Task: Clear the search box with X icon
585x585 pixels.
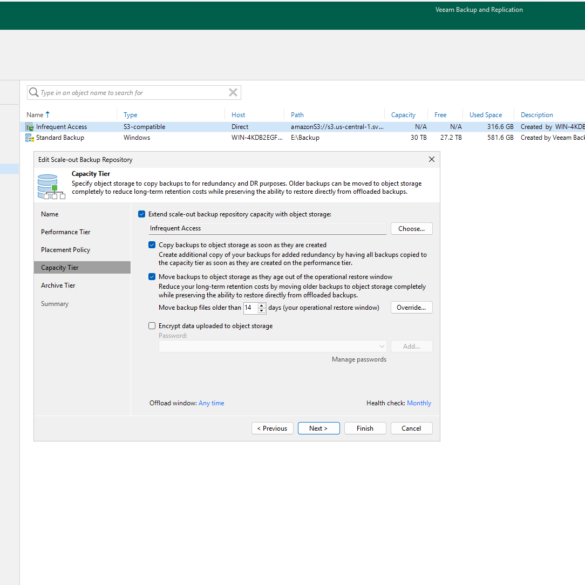Action: pyautogui.click(x=233, y=92)
